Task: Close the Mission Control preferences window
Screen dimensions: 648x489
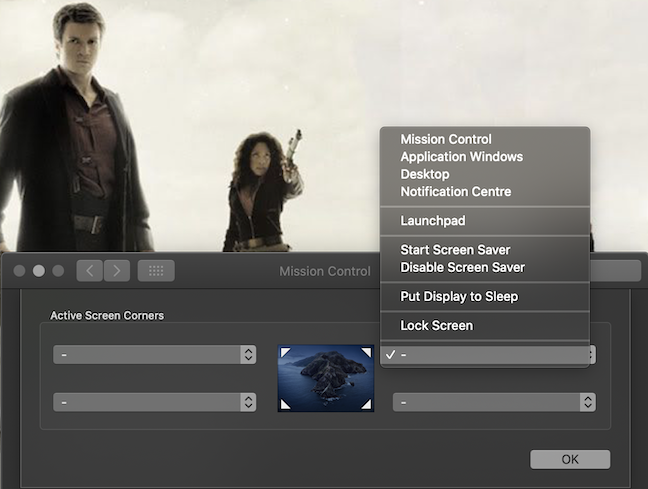Action: point(19,271)
